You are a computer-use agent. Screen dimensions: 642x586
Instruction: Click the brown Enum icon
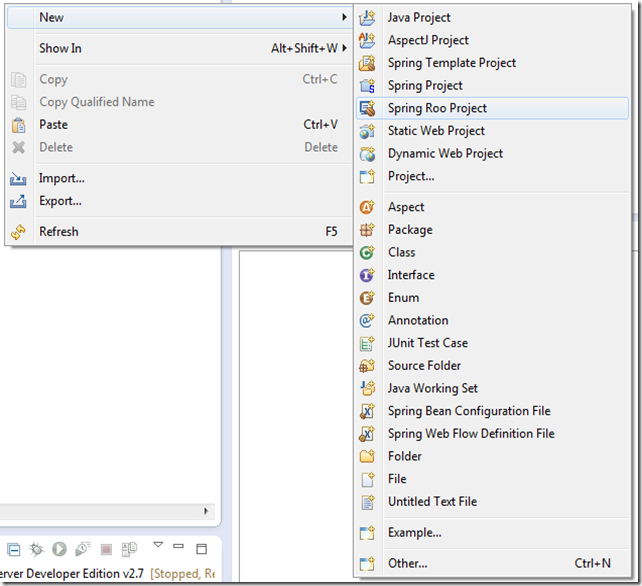coord(367,298)
